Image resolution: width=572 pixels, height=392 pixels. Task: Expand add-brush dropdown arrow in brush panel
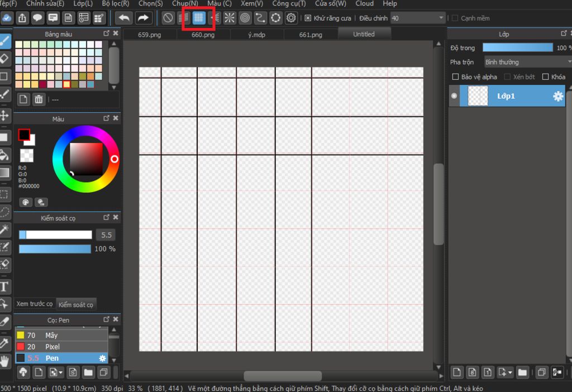click(x=60, y=372)
